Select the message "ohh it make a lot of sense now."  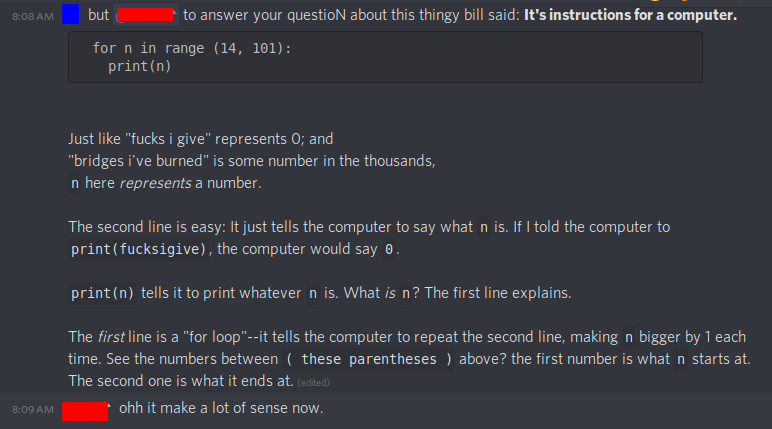[x=221, y=408]
